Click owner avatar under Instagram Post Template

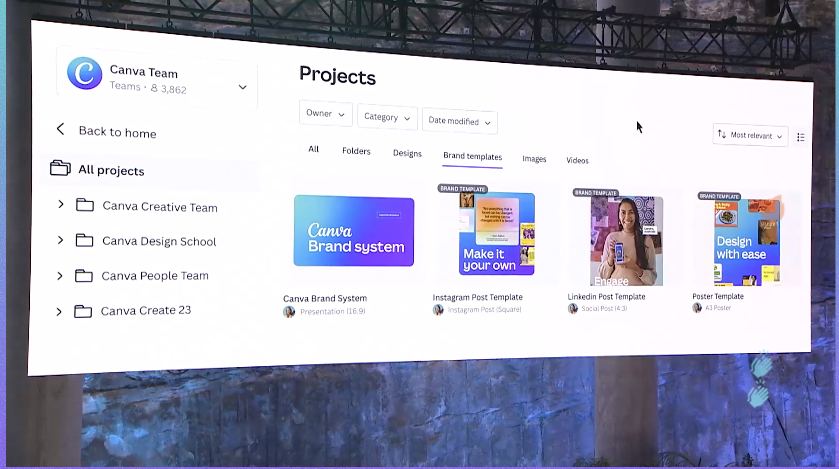[438, 310]
